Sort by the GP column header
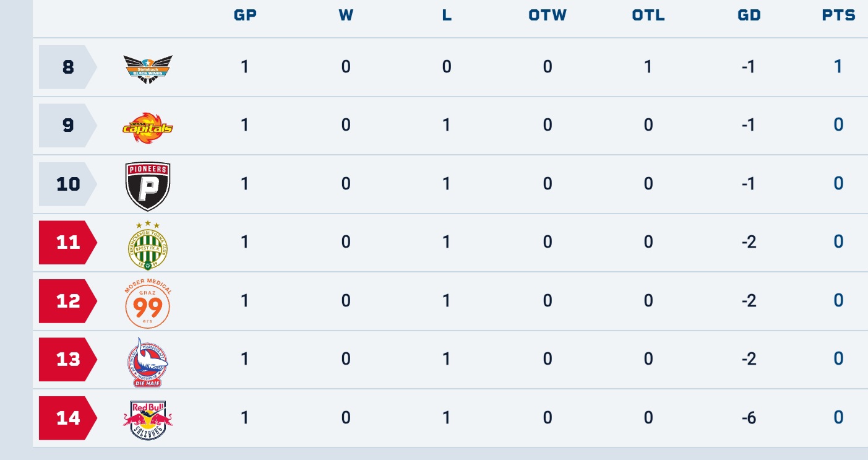The width and height of the screenshot is (868, 460). [245, 16]
